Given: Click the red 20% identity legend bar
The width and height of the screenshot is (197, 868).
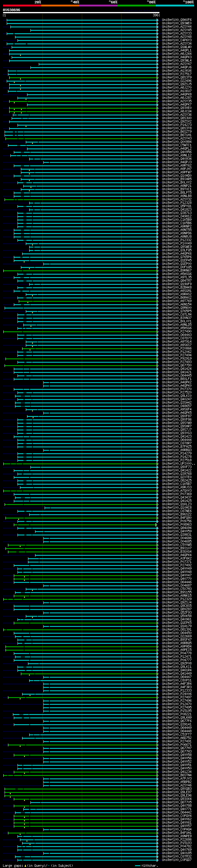Looking at the screenshot, I should click(x=22, y=6).
